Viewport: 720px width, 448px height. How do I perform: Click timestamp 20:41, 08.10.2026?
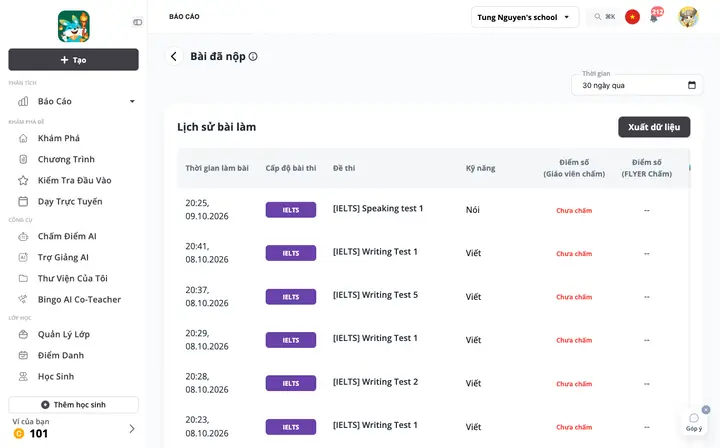click(207, 253)
